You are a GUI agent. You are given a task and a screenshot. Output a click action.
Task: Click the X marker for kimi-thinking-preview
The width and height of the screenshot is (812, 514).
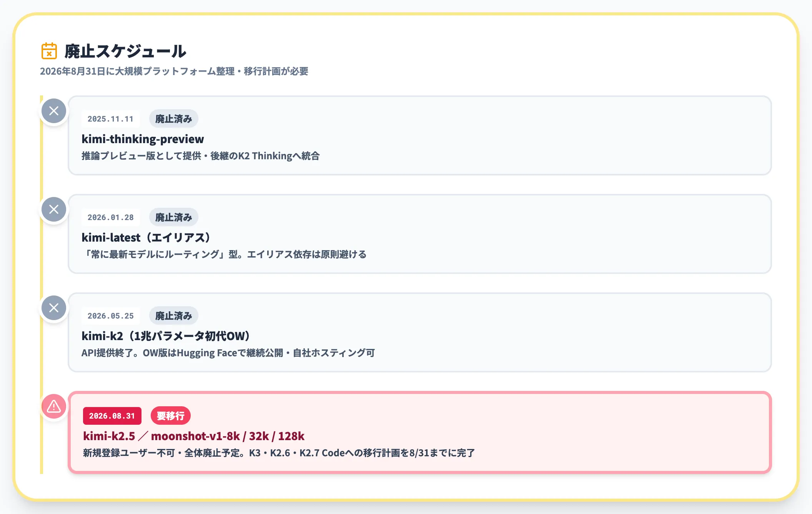click(54, 111)
